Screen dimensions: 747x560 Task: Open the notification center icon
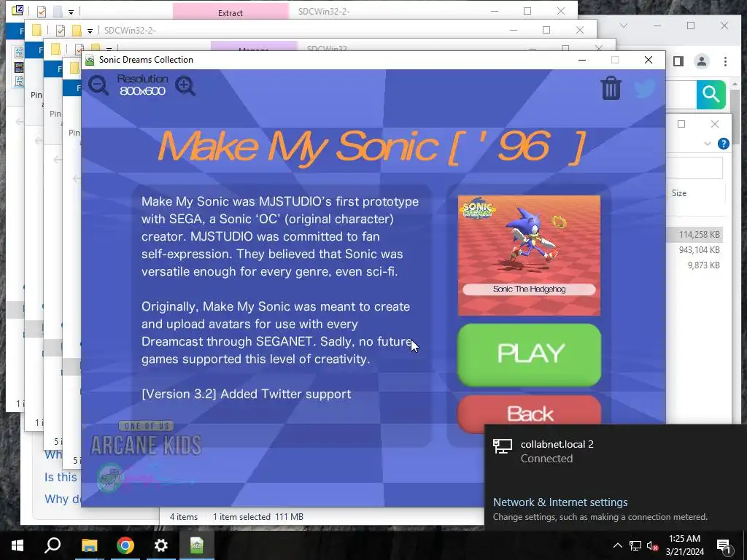[x=724, y=545]
